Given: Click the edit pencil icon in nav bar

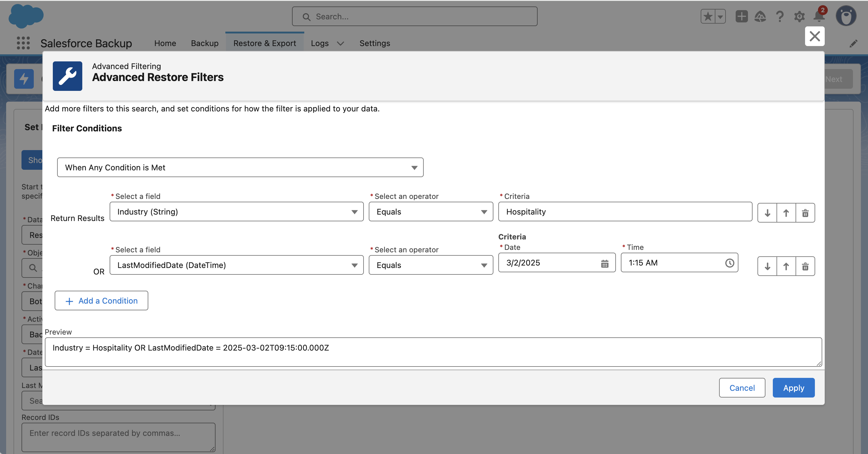Looking at the screenshot, I should coord(853,44).
